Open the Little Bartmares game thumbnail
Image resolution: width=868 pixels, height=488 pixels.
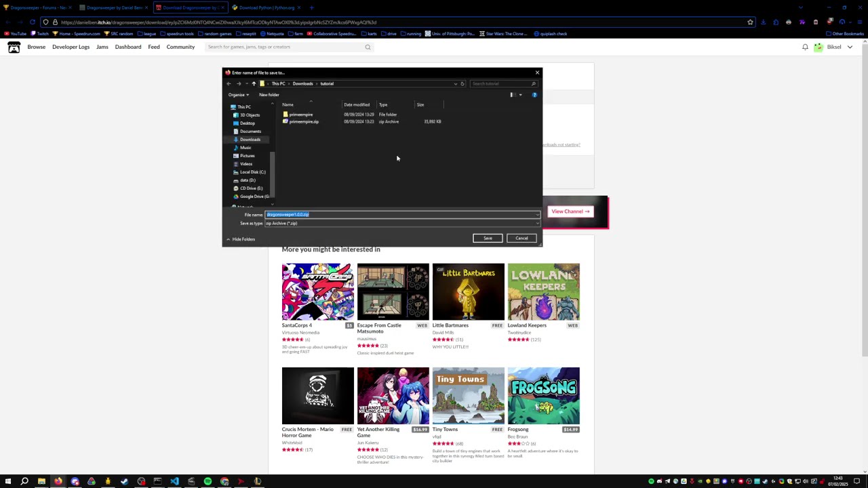(x=469, y=291)
